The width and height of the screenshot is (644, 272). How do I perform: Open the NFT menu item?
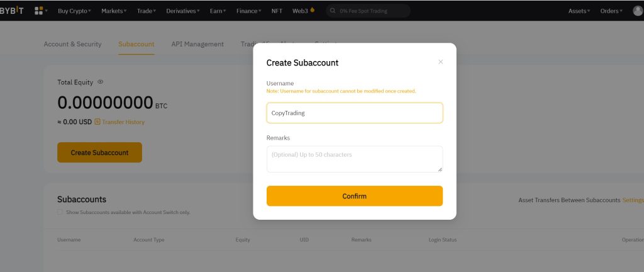click(x=277, y=11)
